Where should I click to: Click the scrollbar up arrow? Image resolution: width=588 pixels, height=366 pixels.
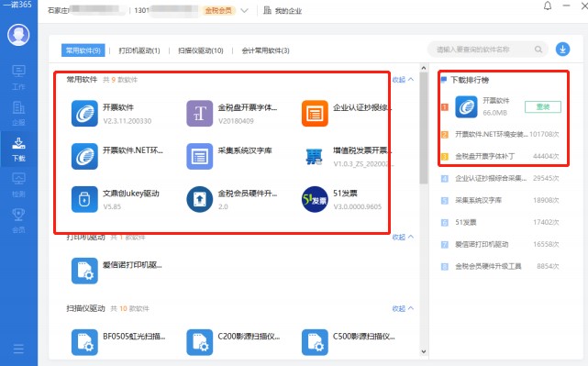pos(424,68)
